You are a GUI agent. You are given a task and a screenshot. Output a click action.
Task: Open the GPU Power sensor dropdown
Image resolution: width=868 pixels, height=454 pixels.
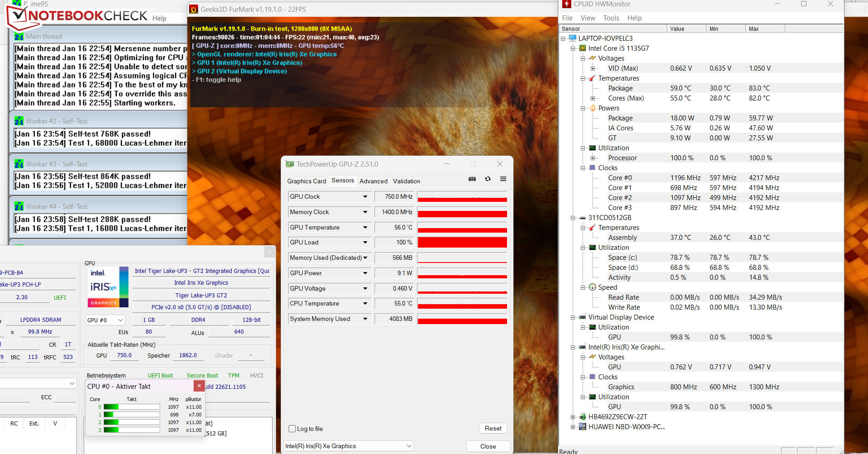[x=365, y=273]
